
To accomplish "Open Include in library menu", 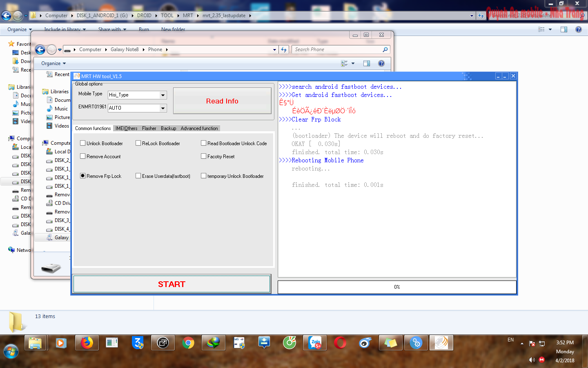I will pos(65,29).
